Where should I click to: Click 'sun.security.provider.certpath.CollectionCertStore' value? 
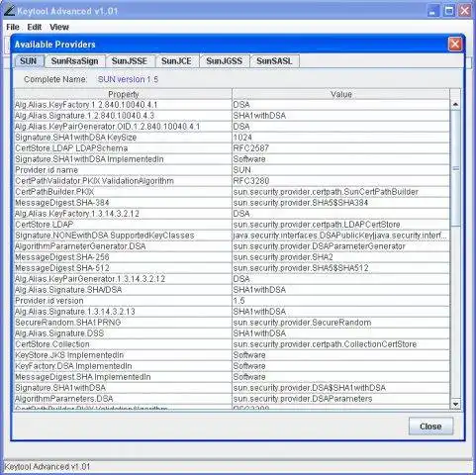(x=341, y=344)
